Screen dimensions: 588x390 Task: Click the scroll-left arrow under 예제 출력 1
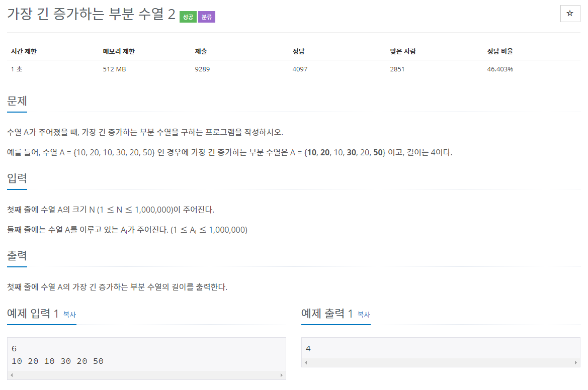tap(305, 362)
